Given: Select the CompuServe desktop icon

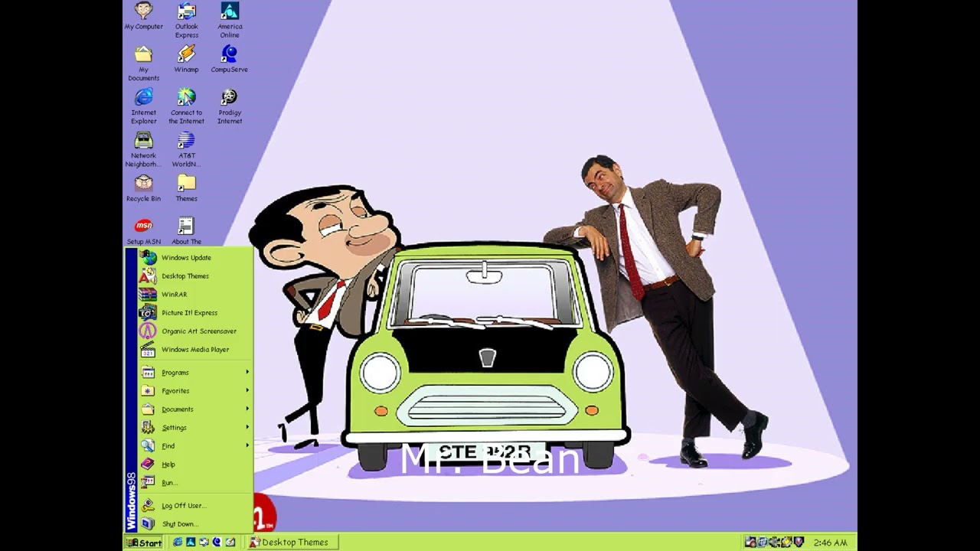Looking at the screenshot, I should point(230,59).
